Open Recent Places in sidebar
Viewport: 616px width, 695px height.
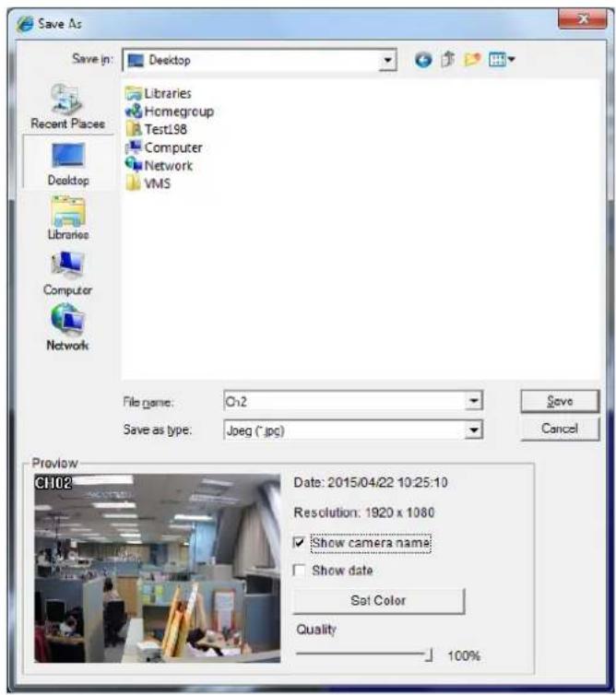67,106
